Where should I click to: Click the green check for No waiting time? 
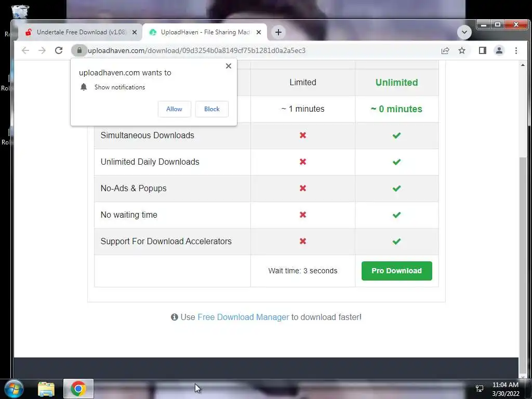click(396, 215)
